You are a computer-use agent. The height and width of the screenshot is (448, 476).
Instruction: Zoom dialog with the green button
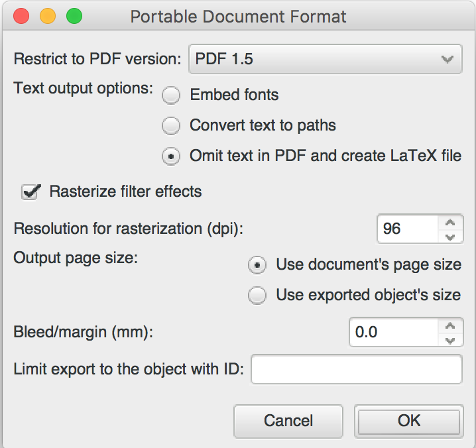[74, 16]
